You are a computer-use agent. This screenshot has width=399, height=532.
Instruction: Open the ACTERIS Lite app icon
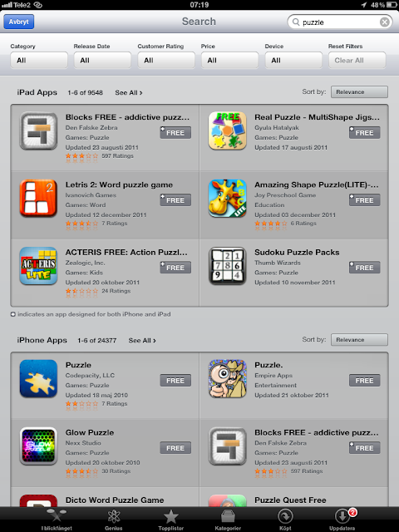[x=38, y=266]
